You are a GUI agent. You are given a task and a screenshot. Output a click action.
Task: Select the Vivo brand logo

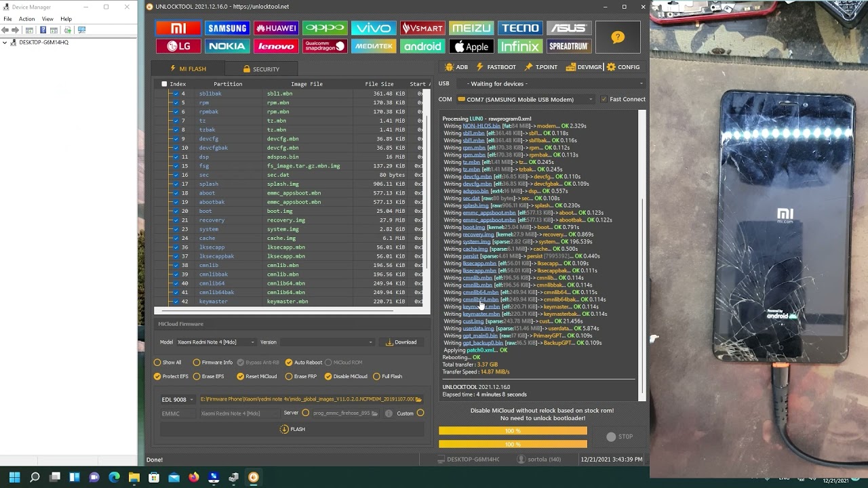click(x=374, y=28)
